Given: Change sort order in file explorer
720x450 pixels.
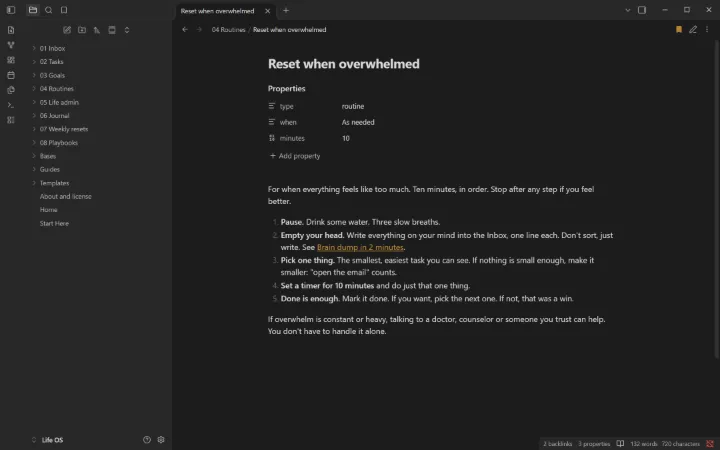Looking at the screenshot, I should coord(97,30).
